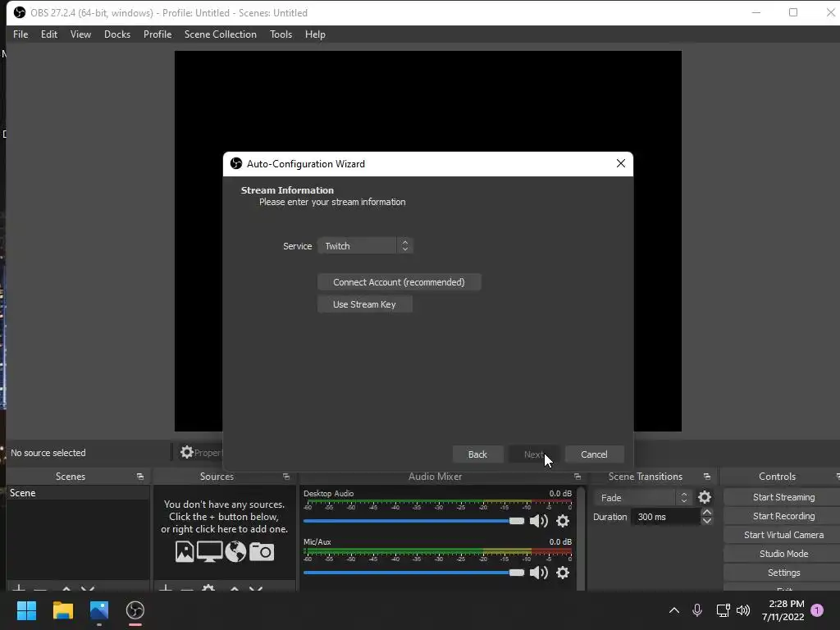Open the notification badge in taskbar
The image size is (840, 630).
point(817,609)
